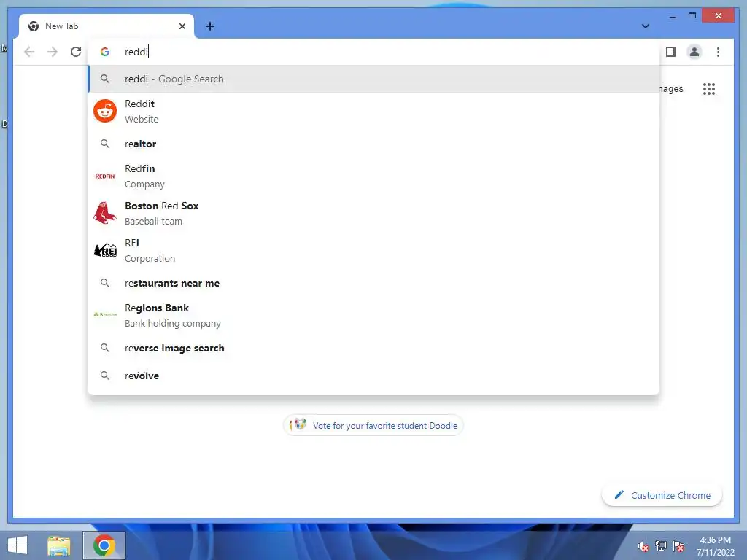Choose 'restaurants near me' suggestion
The width and height of the screenshot is (747, 560).
374,284
